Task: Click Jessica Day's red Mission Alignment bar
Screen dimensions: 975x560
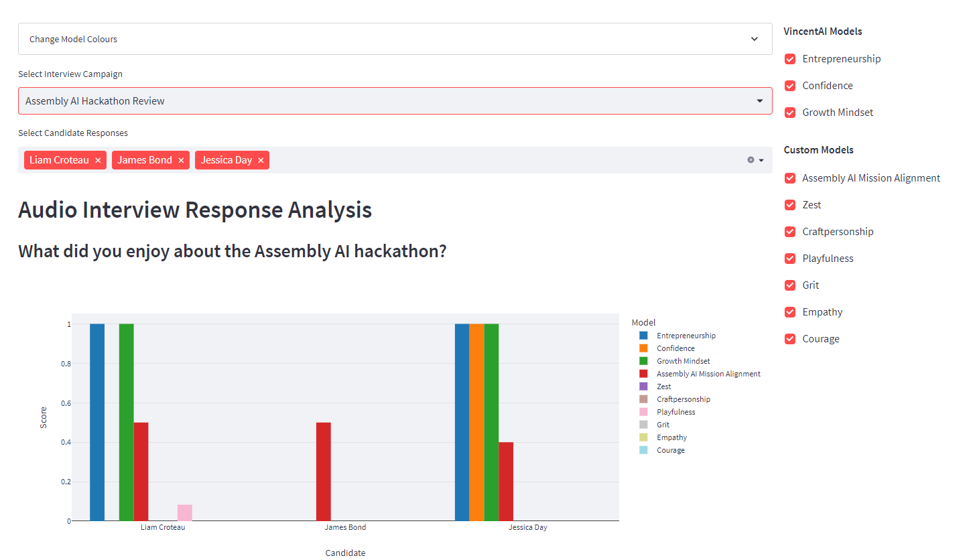Action: 506,481
